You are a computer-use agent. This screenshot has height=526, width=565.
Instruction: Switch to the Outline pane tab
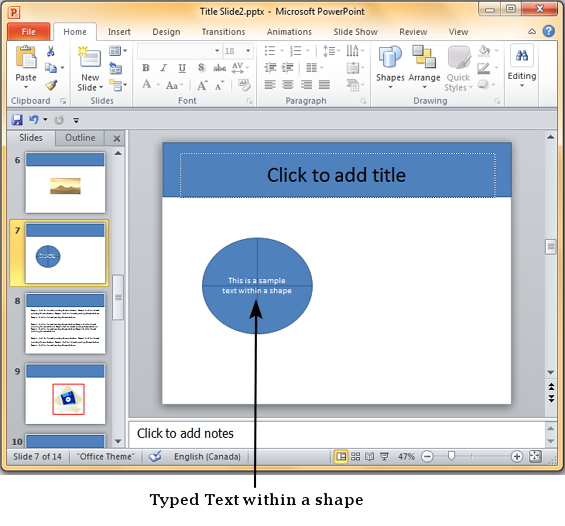point(80,138)
